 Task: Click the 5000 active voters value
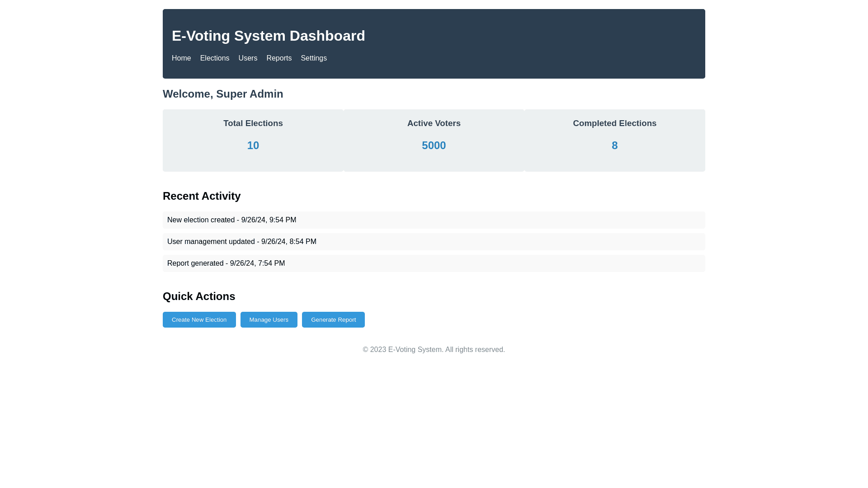[434, 145]
